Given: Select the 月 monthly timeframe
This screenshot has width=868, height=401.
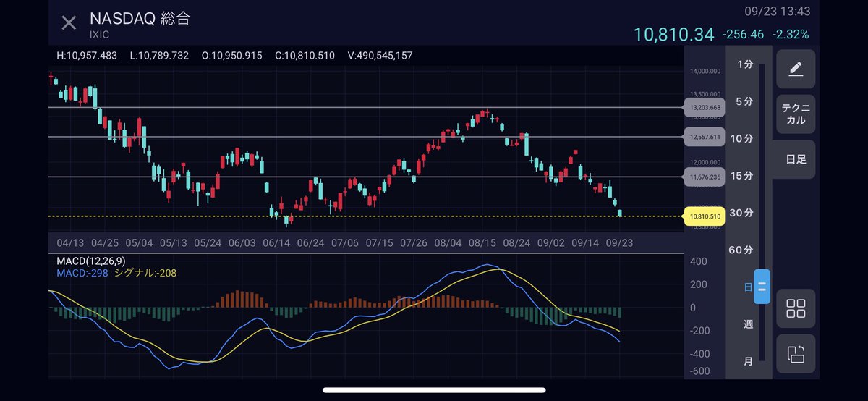Looking at the screenshot, I should 748,361.
